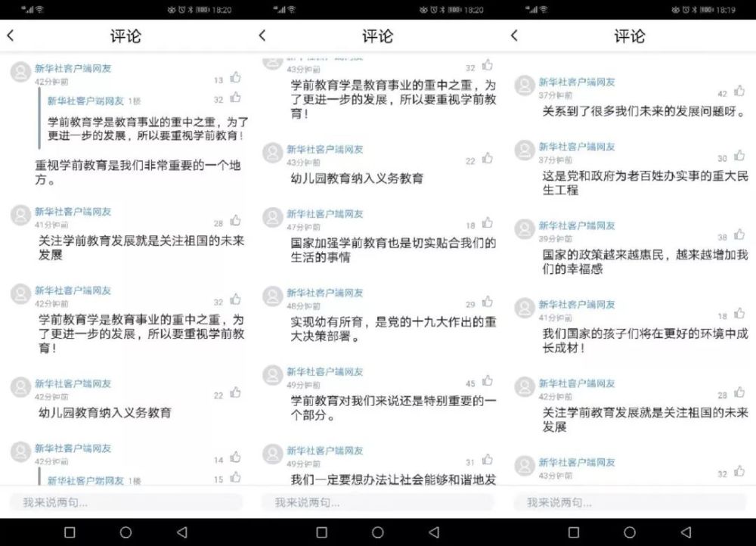The width and height of the screenshot is (756, 546).
Task: Like the comment "关注学前教育发展就是关注祖国的未来发展"
Action: [234, 219]
